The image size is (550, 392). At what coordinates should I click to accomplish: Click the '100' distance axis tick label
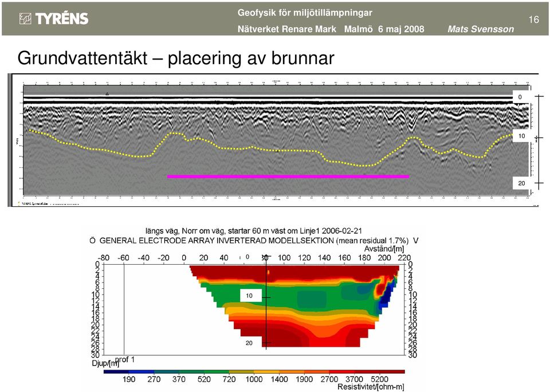(284, 257)
